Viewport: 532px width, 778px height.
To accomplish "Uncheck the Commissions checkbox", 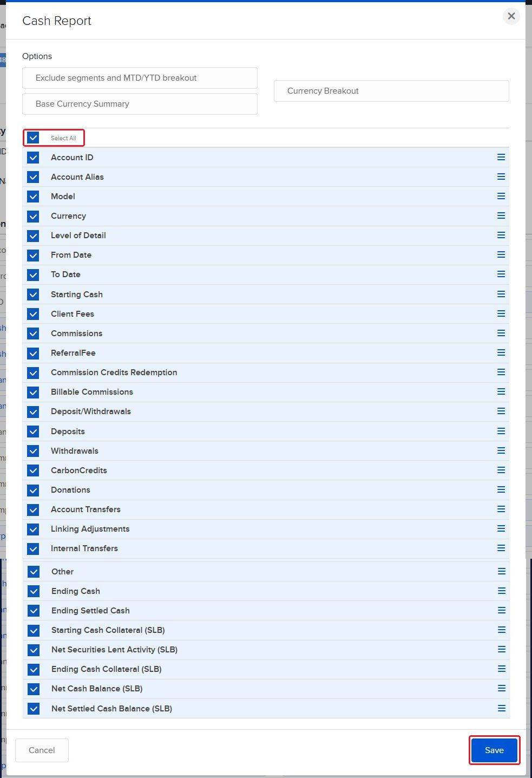I will (x=33, y=334).
